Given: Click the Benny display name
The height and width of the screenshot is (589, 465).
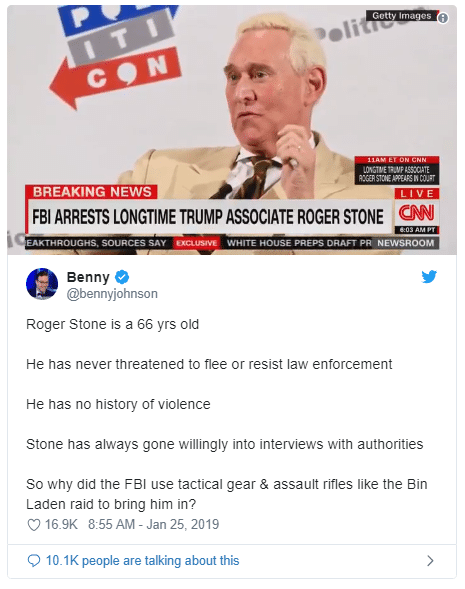Looking at the screenshot, I should (x=88, y=277).
